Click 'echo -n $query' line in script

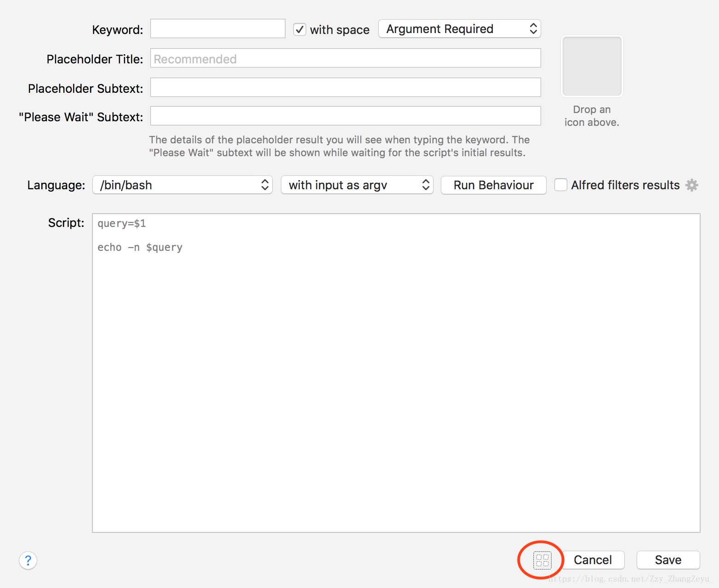pos(140,248)
